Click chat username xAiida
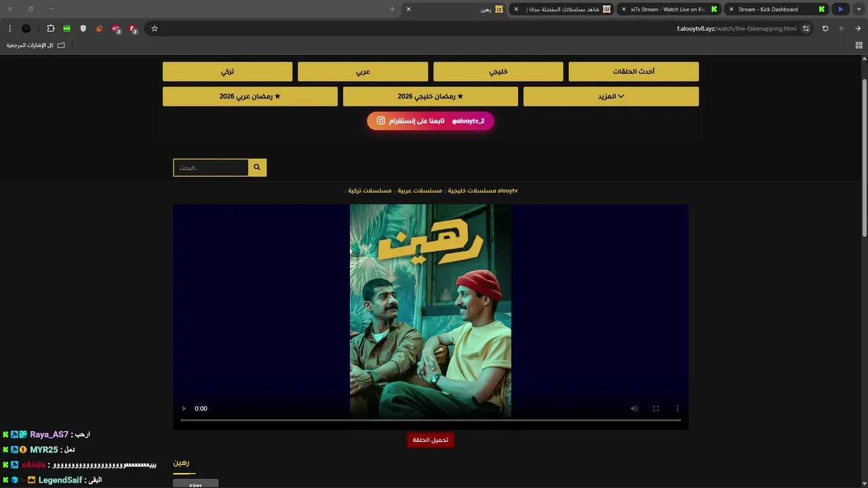 click(x=33, y=465)
